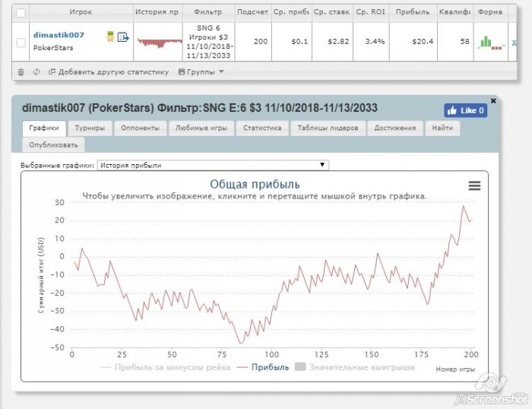The height and width of the screenshot is (409, 532).
Task: Click the notes export icon next to dimastik007
Action: tap(123, 36)
